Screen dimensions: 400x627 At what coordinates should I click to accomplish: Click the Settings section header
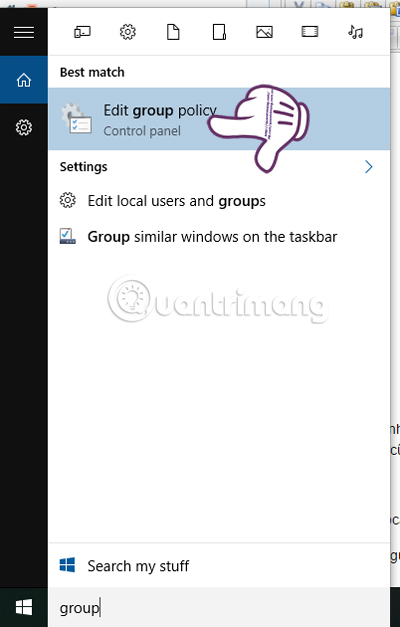click(x=84, y=167)
